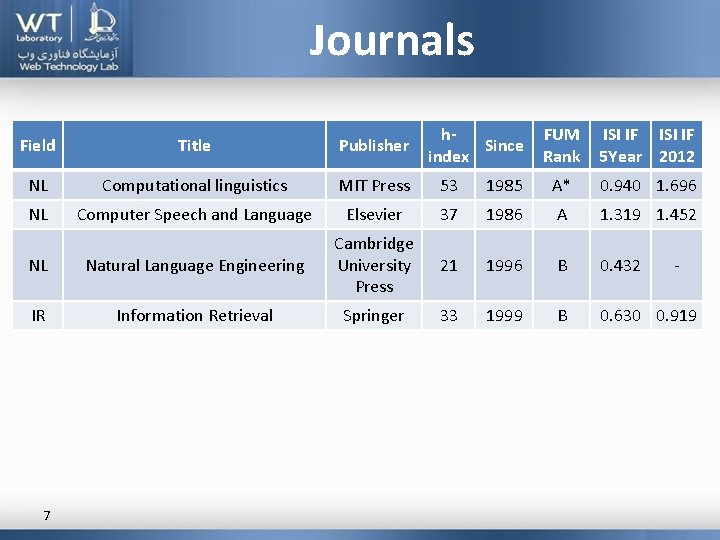
Task: Click the Cambridge University Press cell
Action: click(374, 265)
